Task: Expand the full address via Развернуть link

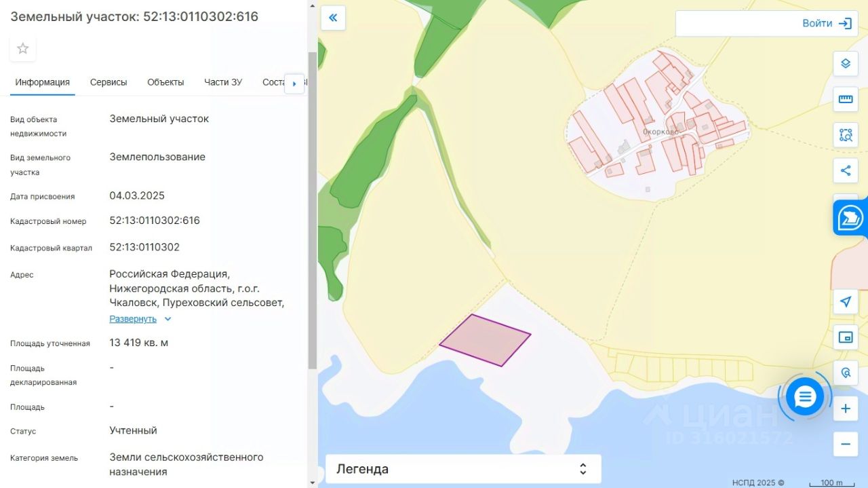Action: pos(140,319)
